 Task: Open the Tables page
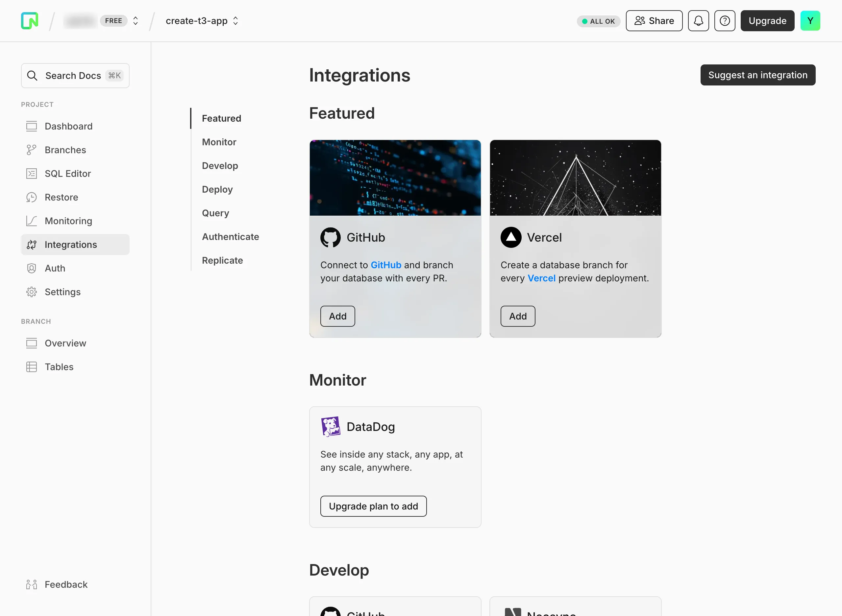click(75, 367)
